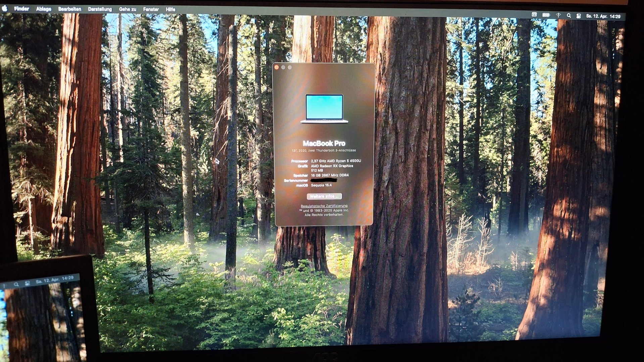Open the Gehe zu menu
This screenshot has height=362, width=644.
[128, 9]
